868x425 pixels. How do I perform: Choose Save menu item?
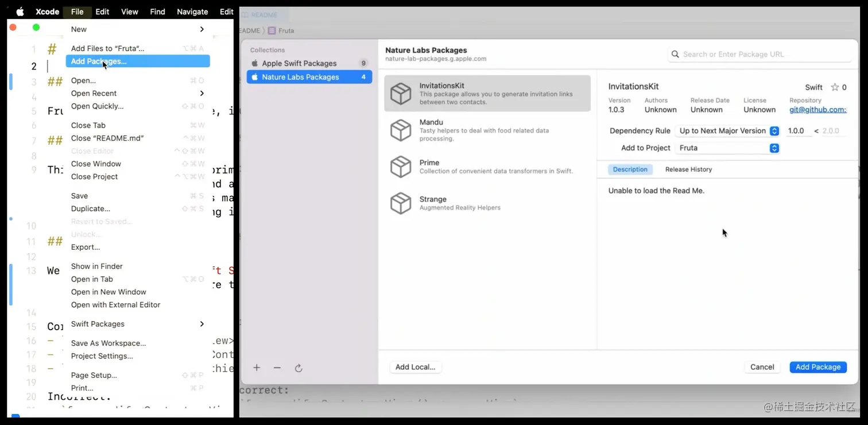point(138,196)
